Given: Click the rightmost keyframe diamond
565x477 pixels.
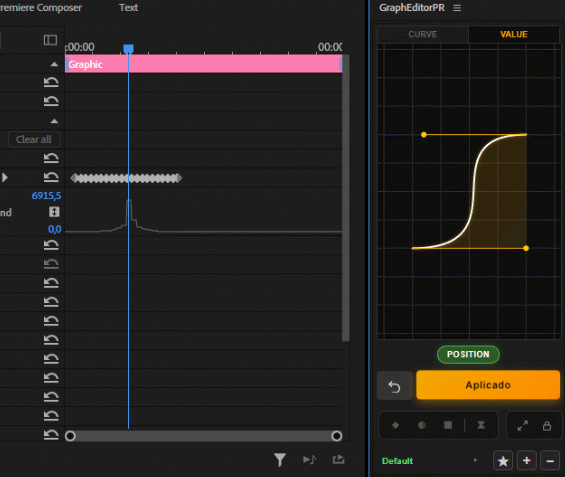Looking at the screenshot, I should (x=179, y=178).
